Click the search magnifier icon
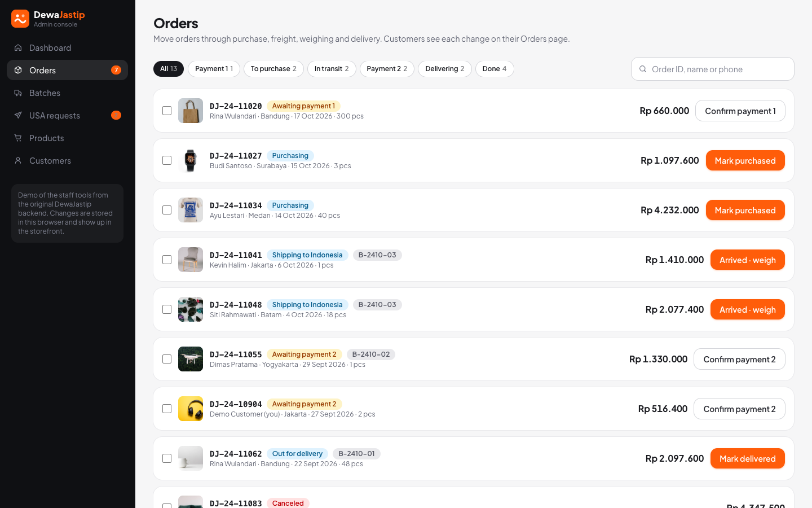The image size is (812, 508). pyautogui.click(x=643, y=69)
